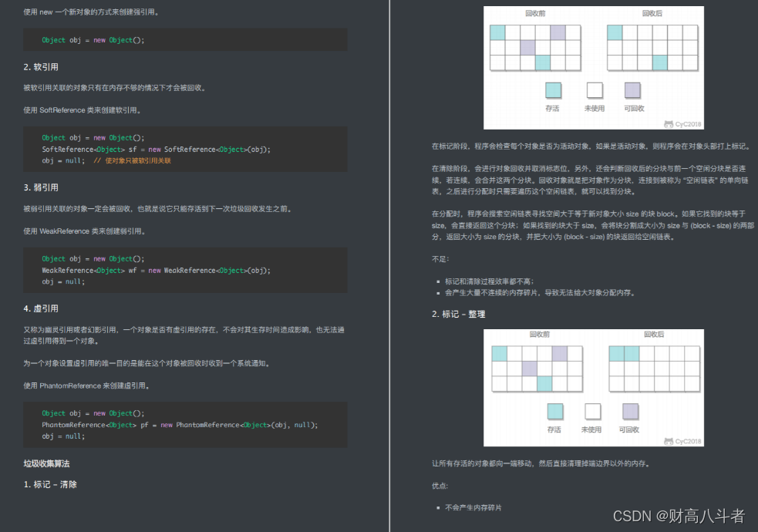This screenshot has height=532, width=758.
Task: Click the 可回收 legend square in the bottom diagram
Action: (x=631, y=411)
